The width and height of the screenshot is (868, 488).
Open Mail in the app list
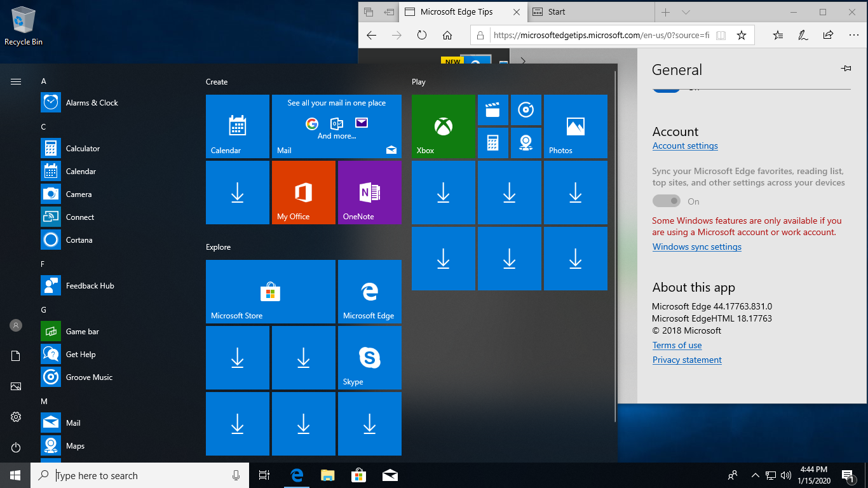pos(114,423)
